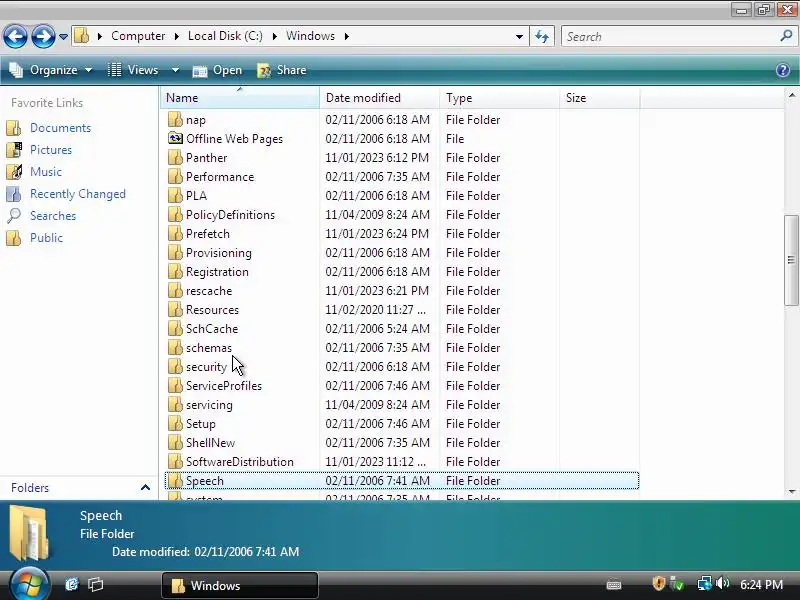
Task: Click the search magnifier icon
Action: tap(786, 36)
